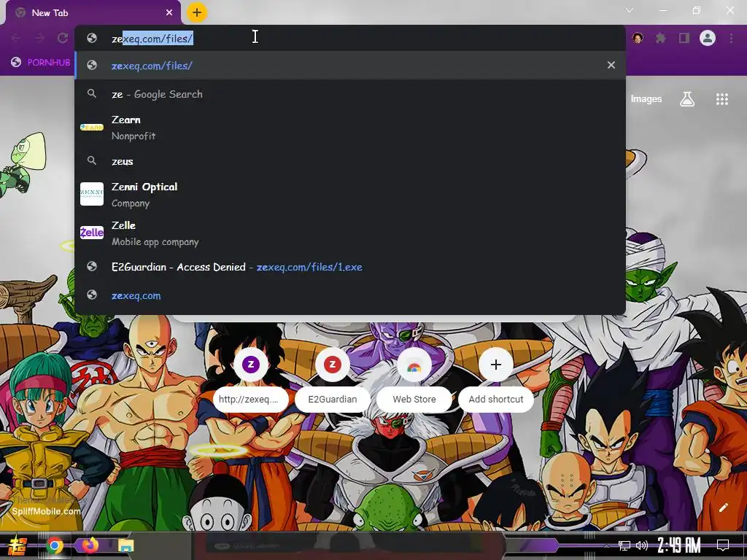Open File Explorer from the taskbar
The width and height of the screenshot is (747, 560).
(x=125, y=545)
